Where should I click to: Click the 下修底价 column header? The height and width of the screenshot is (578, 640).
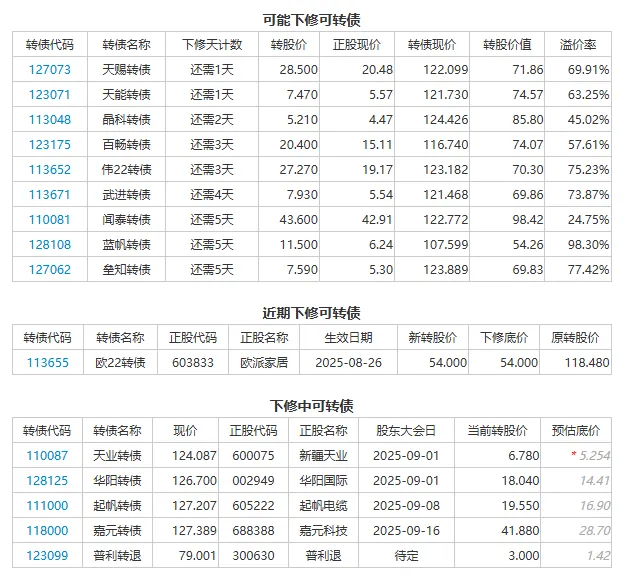pos(504,338)
